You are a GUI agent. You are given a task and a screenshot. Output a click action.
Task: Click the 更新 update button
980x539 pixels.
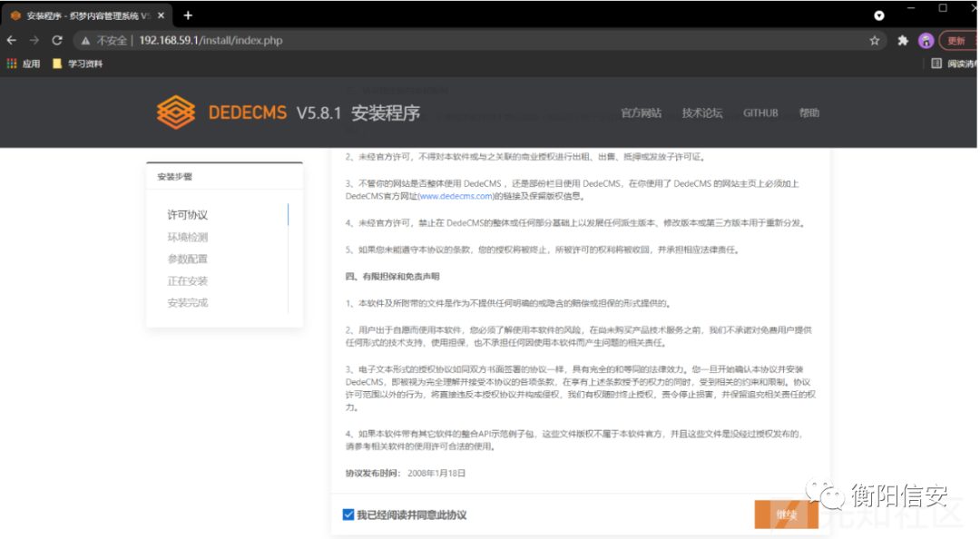[x=957, y=41]
